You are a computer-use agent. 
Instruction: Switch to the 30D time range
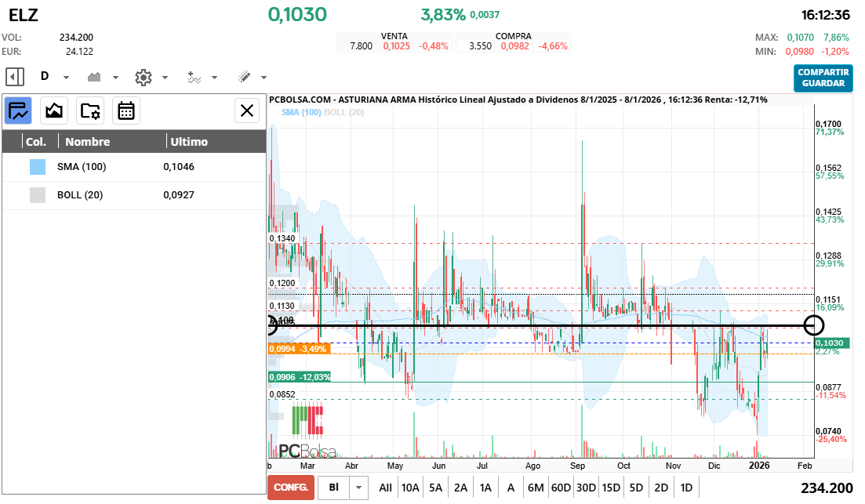[586, 488]
